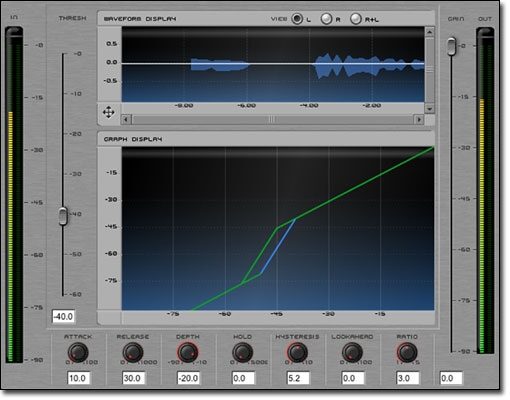Click the four-arrow move icon in Waveform Display
The image size is (510, 400).
(109, 112)
